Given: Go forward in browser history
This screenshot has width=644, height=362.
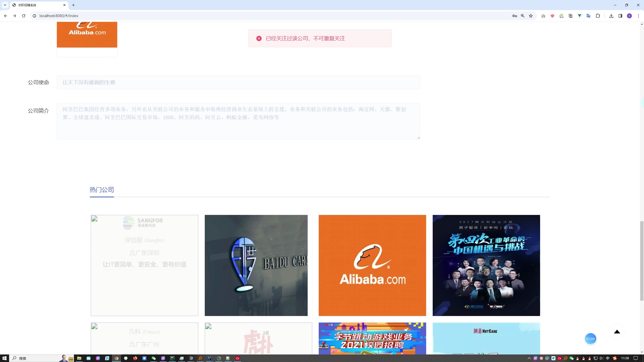Looking at the screenshot, I should 15,16.
